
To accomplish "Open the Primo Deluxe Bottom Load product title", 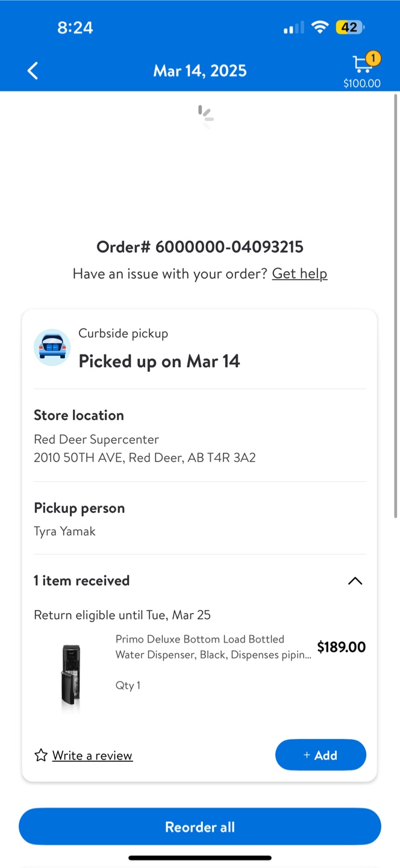I will (214, 647).
